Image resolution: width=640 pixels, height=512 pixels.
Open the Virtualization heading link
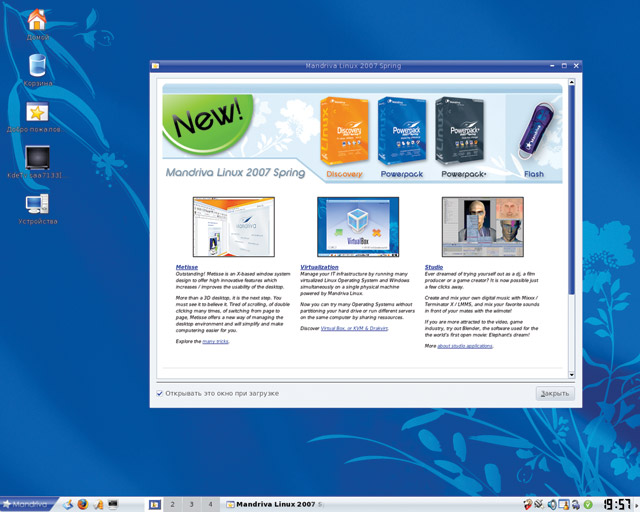319,267
